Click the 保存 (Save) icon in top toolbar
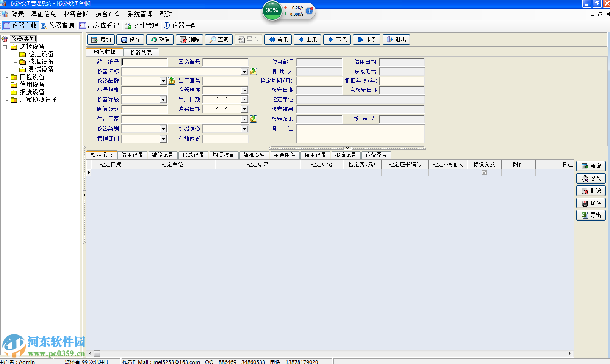Image resolution: width=610 pixels, height=364 pixels. coord(130,39)
